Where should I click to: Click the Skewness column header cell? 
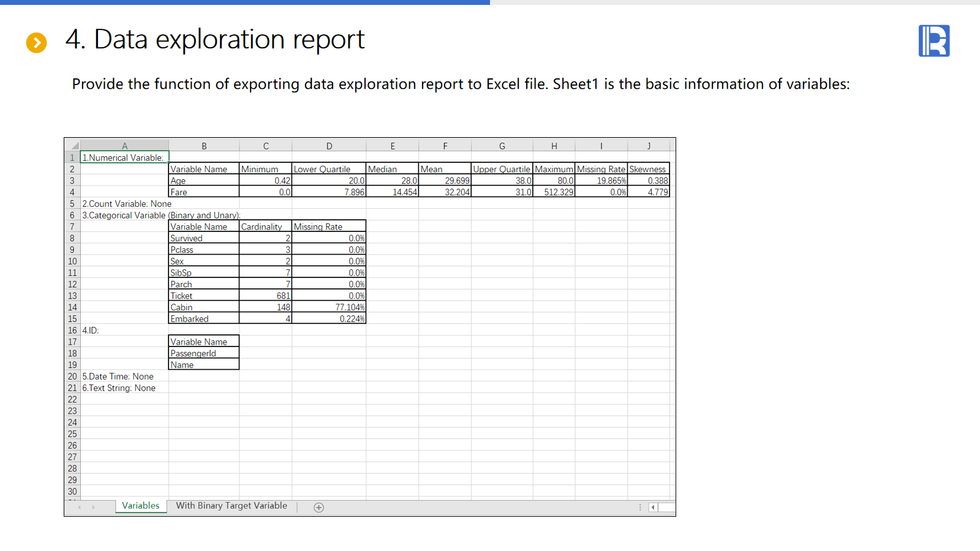[648, 169]
